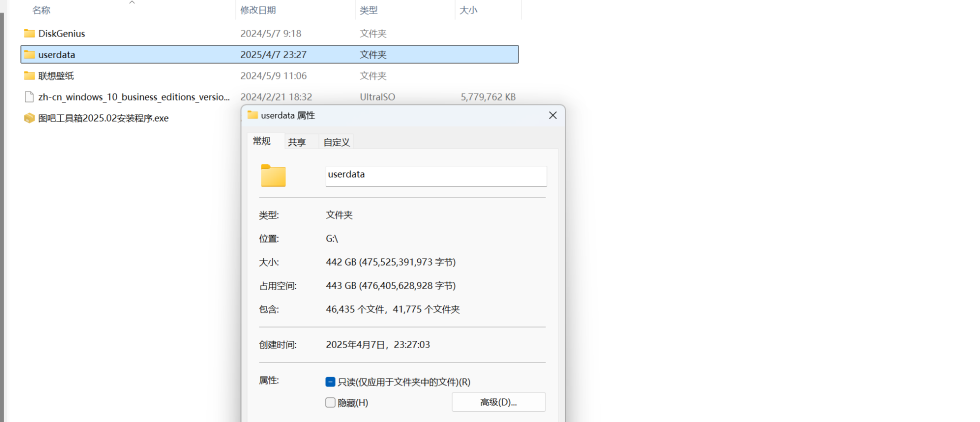Click the ISO file date 2024/2/21 18:32
Image resolution: width=980 pixels, height=422 pixels.
tap(276, 97)
